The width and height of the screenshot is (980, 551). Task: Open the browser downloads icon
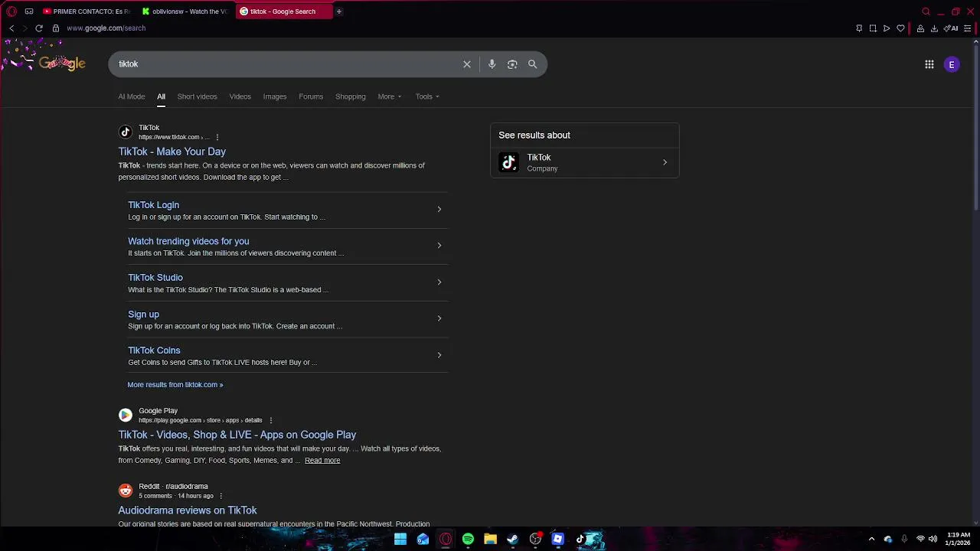934,28
